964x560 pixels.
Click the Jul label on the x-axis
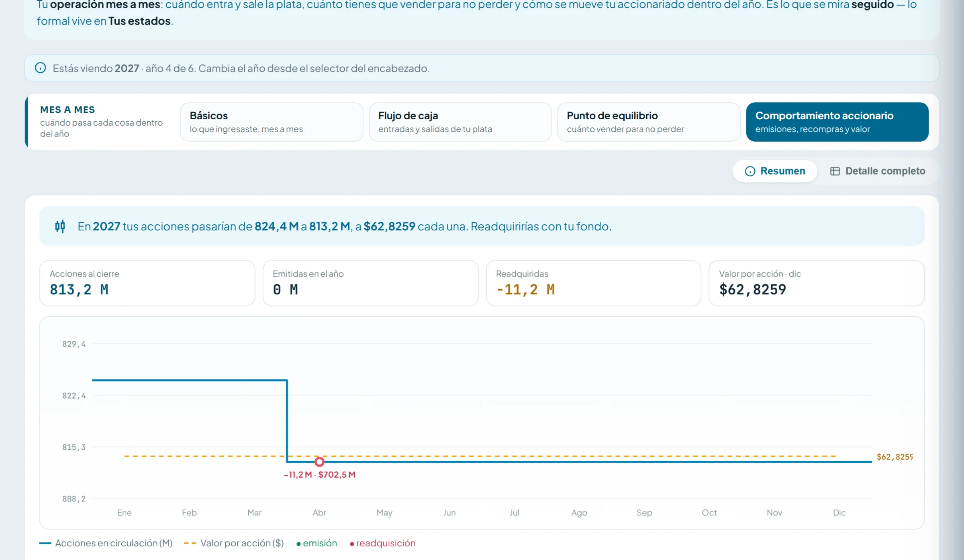point(514,513)
